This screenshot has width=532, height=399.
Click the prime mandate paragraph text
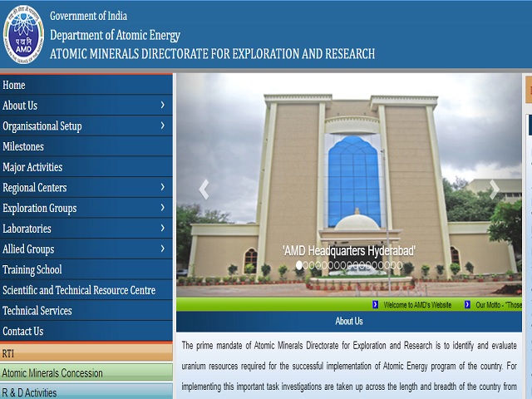click(349, 366)
